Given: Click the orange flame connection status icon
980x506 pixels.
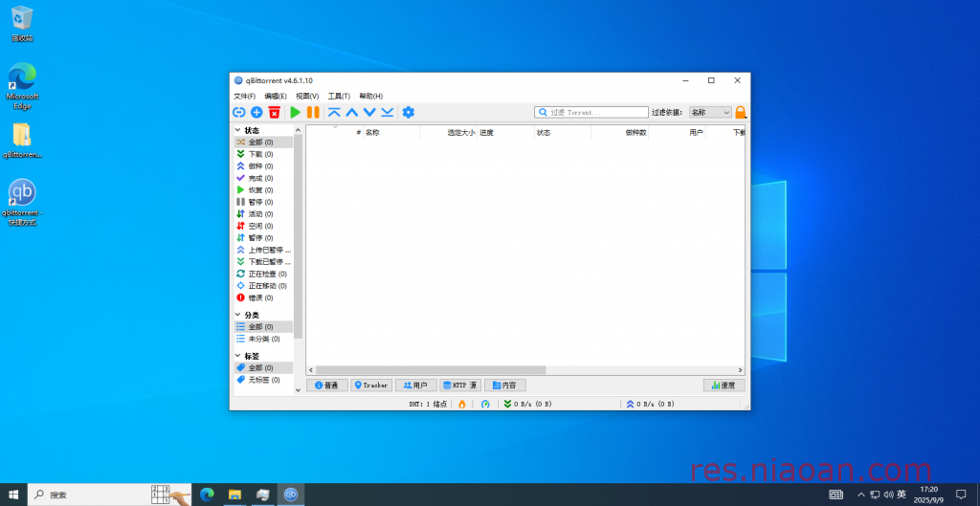Looking at the screenshot, I should [x=462, y=405].
